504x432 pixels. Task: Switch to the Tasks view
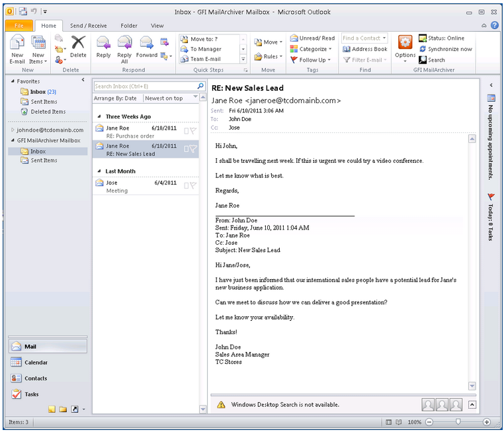coord(48,394)
